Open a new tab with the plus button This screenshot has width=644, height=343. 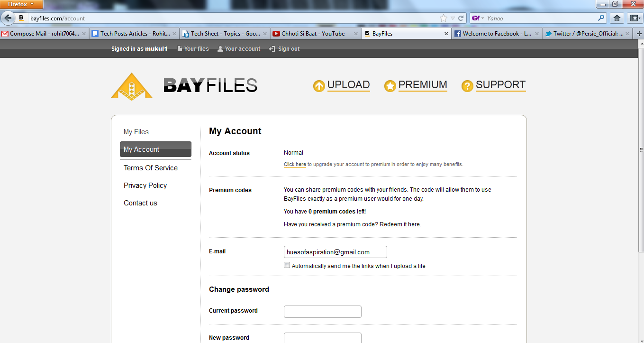pyautogui.click(x=639, y=34)
